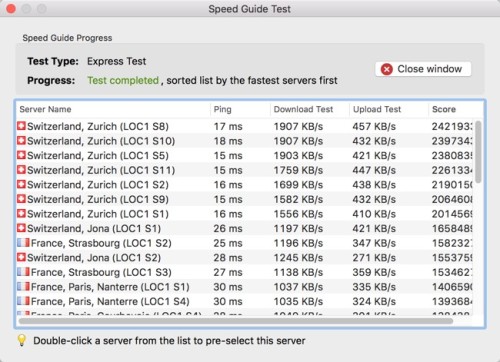Click the lightbulb hint icon
The height and width of the screenshot is (362, 500).
click(x=22, y=340)
